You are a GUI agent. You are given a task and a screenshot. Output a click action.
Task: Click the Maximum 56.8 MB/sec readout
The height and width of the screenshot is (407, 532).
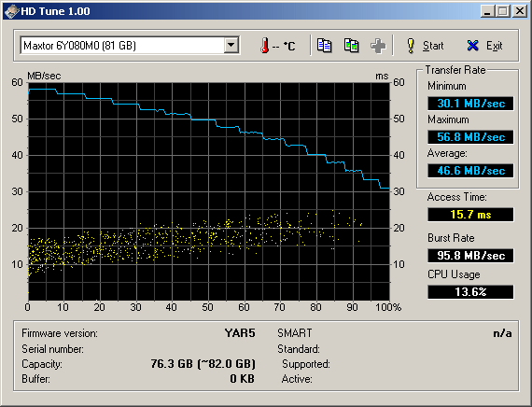470,137
